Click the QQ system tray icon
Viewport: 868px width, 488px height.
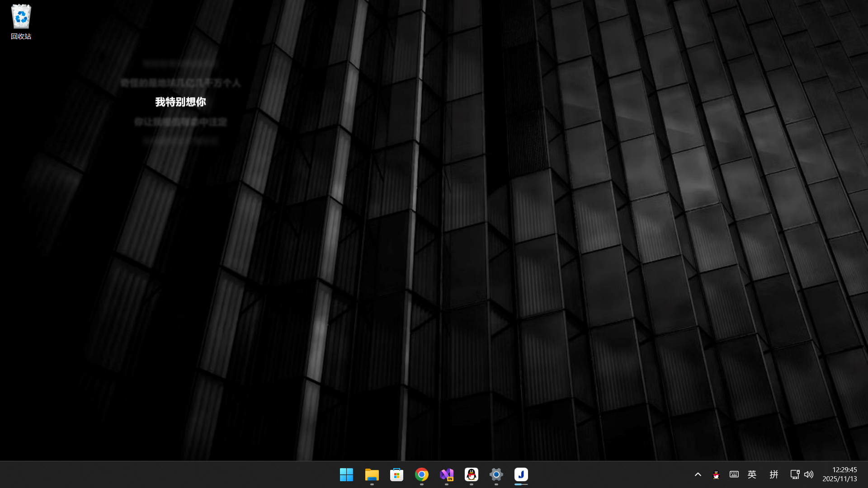click(716, 474)
